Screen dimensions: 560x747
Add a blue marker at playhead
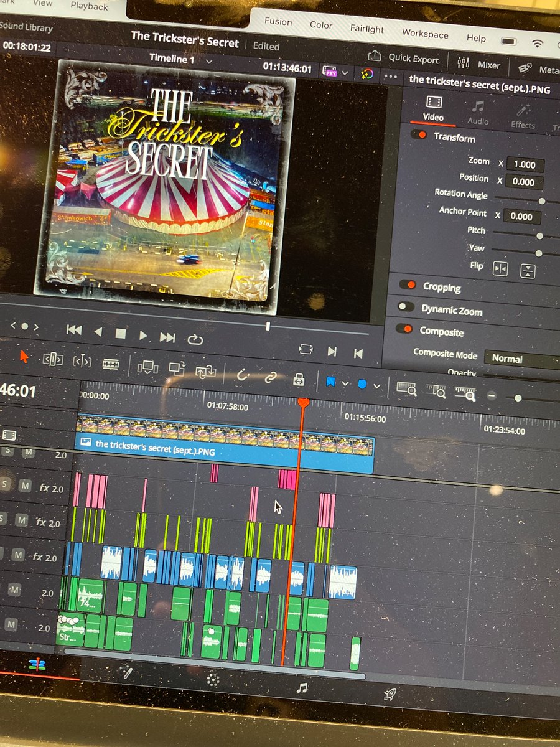(x=362, y=385)
